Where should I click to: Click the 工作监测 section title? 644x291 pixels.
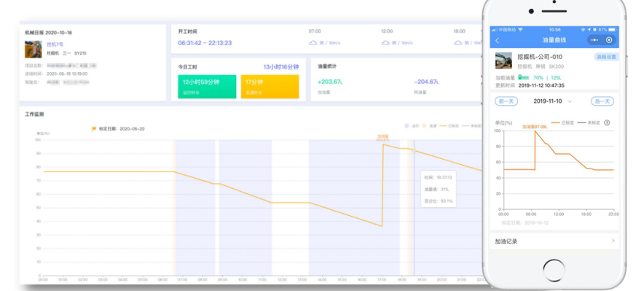pos(34,115)
